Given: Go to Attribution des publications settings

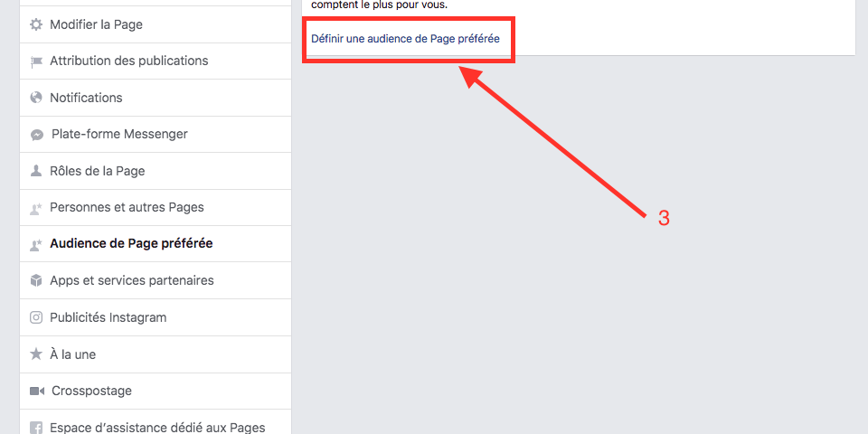Looking at the screenshot, I should click(x=156, y=61).
